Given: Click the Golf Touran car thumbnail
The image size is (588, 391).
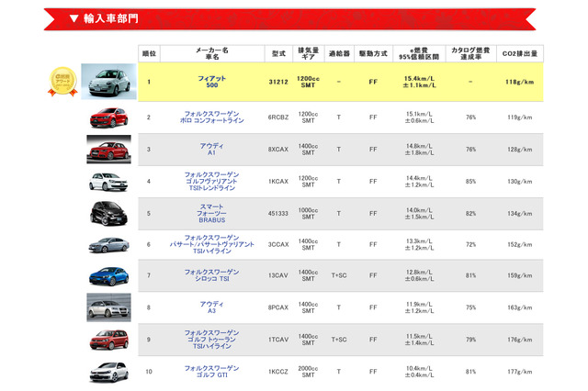Looking at the screenshot, I should (109, 339).
